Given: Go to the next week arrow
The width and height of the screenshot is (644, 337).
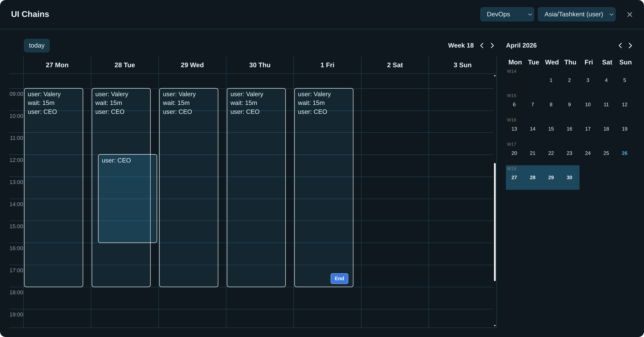Looking at the screenshot, I should (x=492, y=45).
